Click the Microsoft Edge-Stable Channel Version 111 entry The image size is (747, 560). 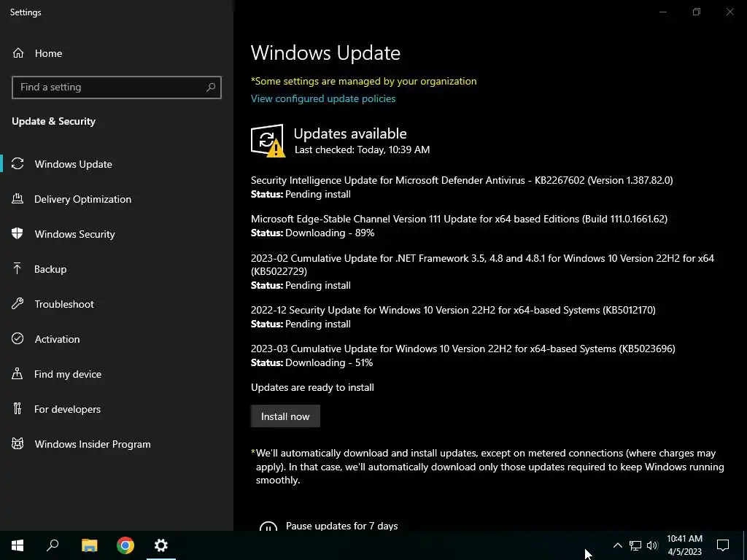pyautogui.click(x=459, y=226)
